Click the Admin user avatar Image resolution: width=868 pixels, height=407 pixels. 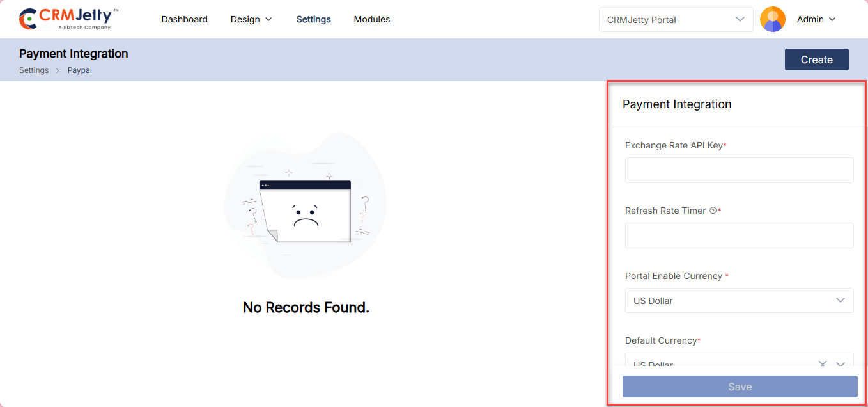click(x=772, y=19)
